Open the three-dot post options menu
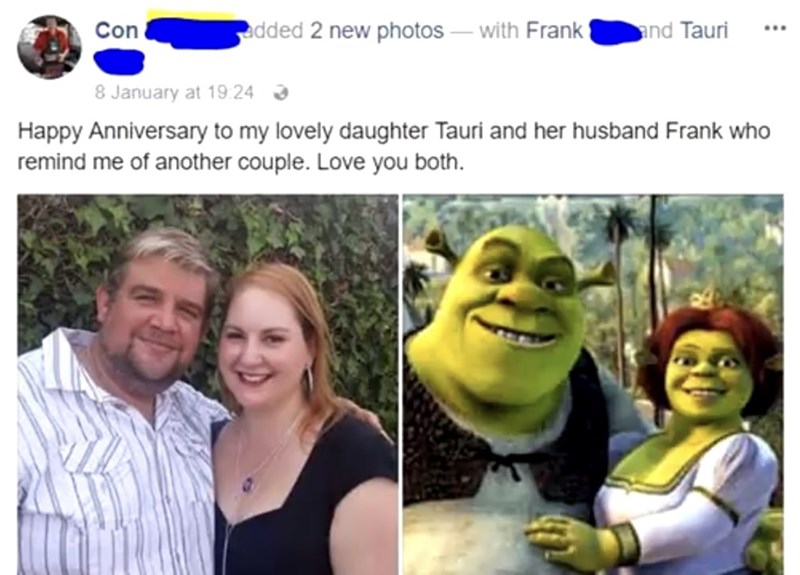This screenshot has width=800, height=575. (775, 29)
